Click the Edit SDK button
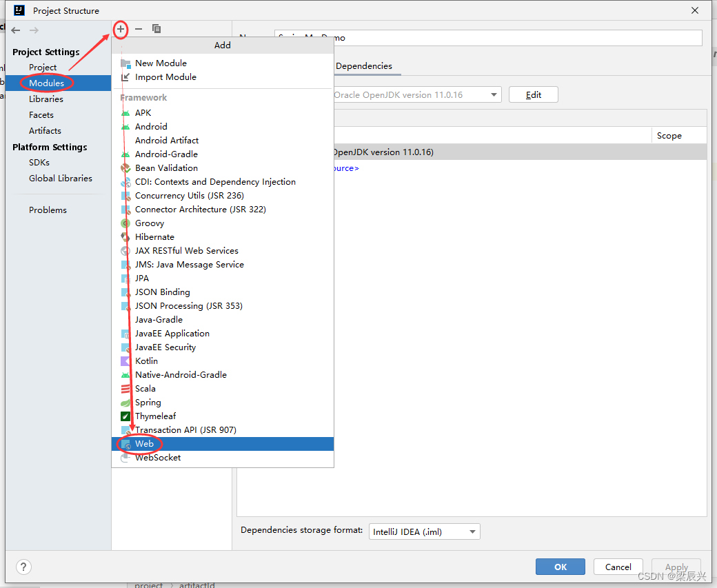This screenshot has width=717, height=588. tap(533, 94)
